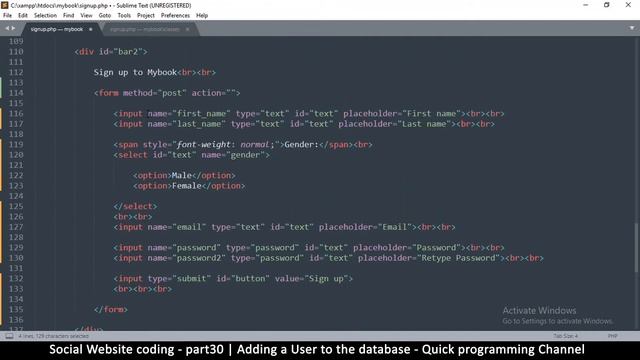Click line number 114 in the gutter

click(x=16, y=93)
